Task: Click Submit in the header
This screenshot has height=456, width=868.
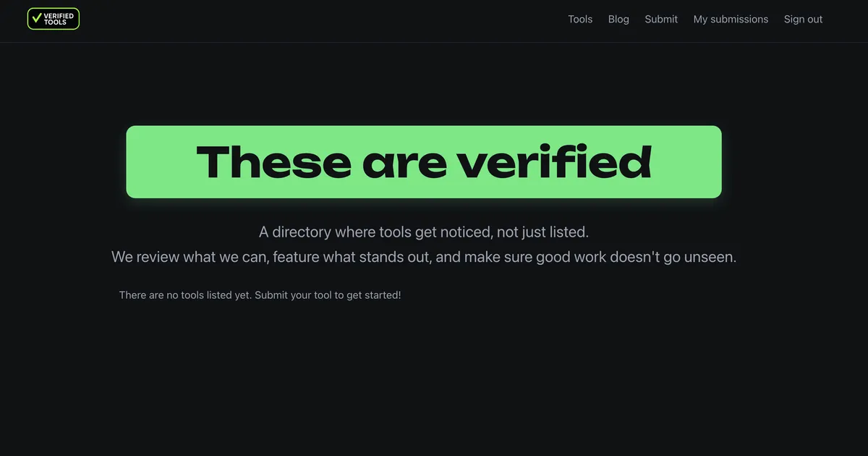Action: point(660,19)
